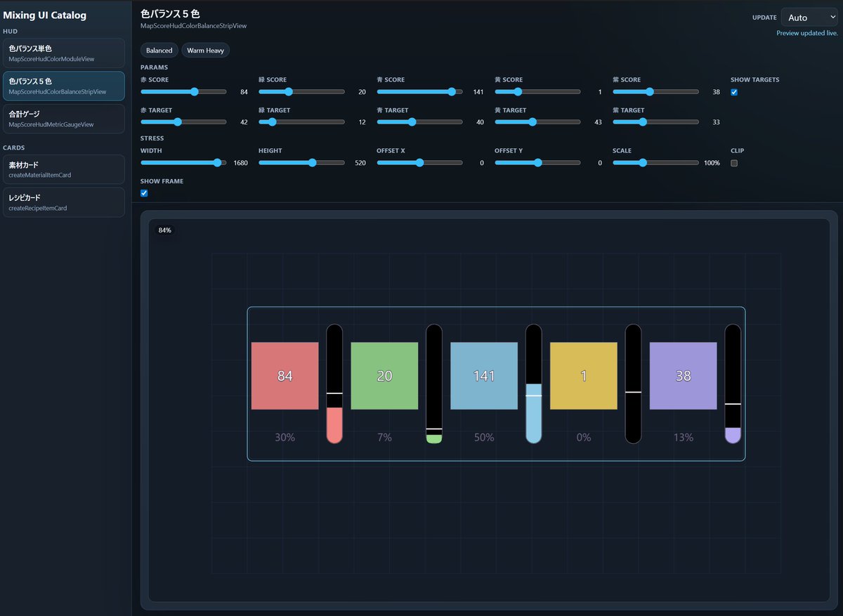843x616 pixels.
Task: Click the red vertical gauge bar
Action: 334,384
